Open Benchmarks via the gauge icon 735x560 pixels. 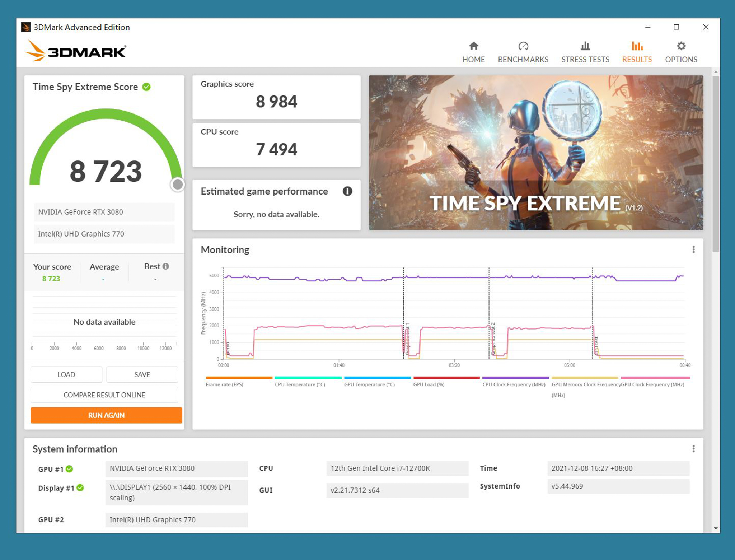click(523, 46)
